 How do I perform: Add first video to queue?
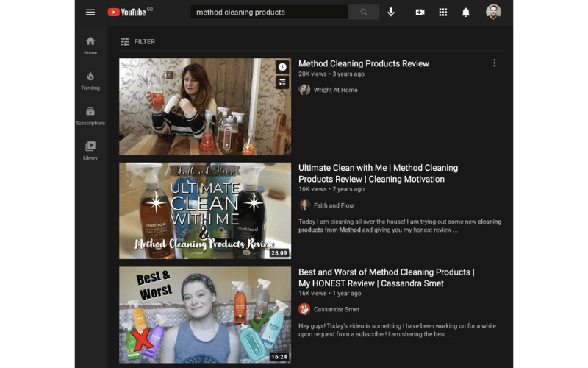pyautogui.click(x=282, y=82)
